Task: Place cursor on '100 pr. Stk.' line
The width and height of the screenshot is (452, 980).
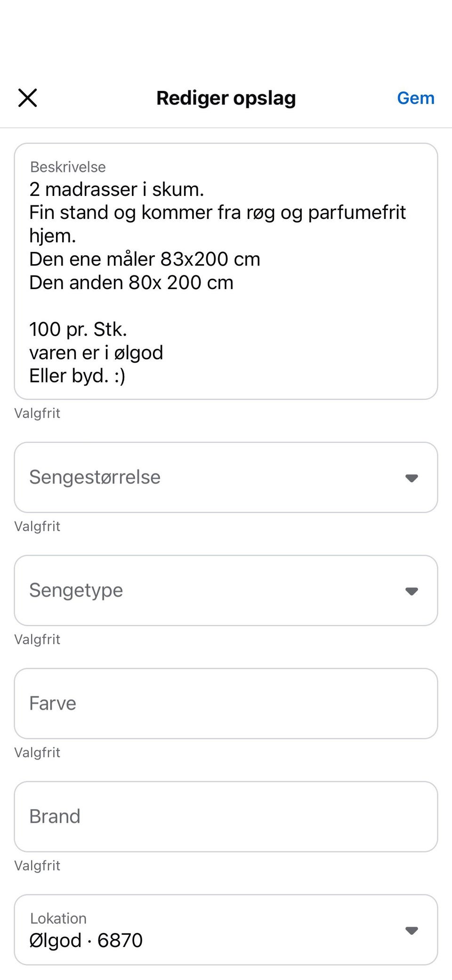Action: pyautogui.click(x=78, y=329)
